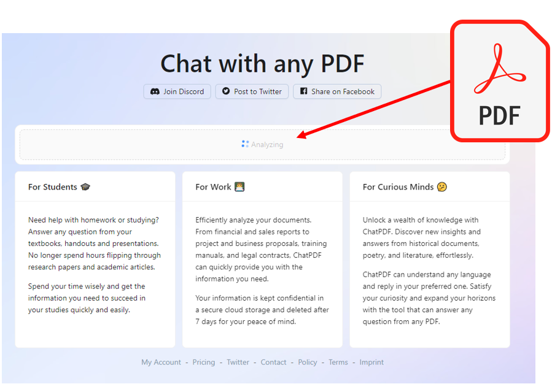Image resolution: width=552 pixels, height=392 pixels.
Task: Click the "Efficiently analyze your documents." paragraph
Action: [261, 249]
